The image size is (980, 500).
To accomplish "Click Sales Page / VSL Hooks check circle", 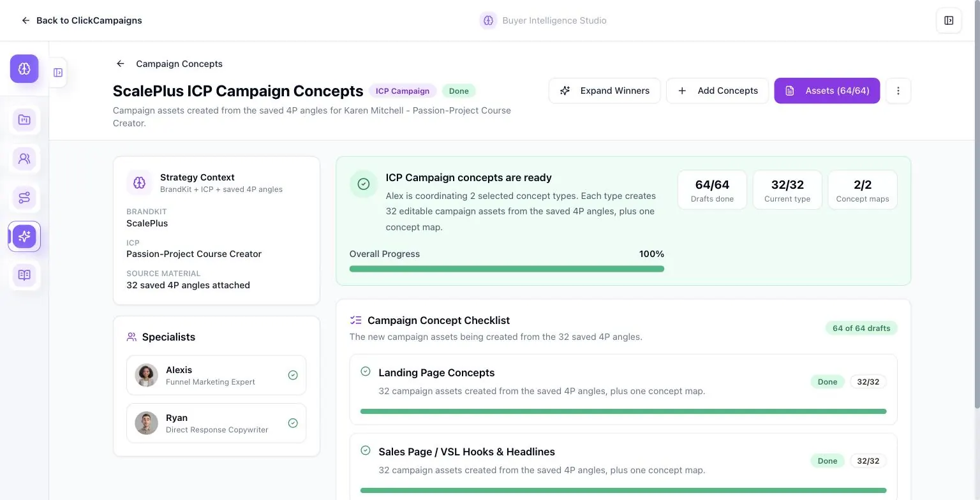I will (x=366, y=450).
